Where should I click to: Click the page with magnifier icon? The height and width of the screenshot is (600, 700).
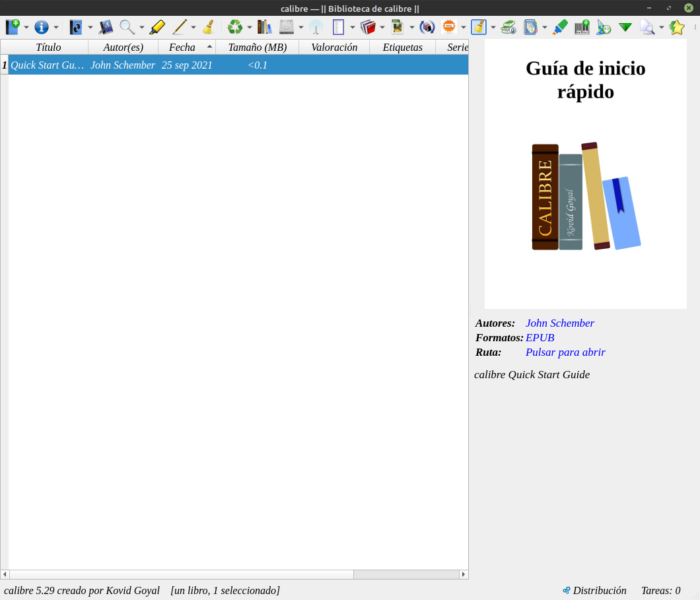[x=647, y=27]
